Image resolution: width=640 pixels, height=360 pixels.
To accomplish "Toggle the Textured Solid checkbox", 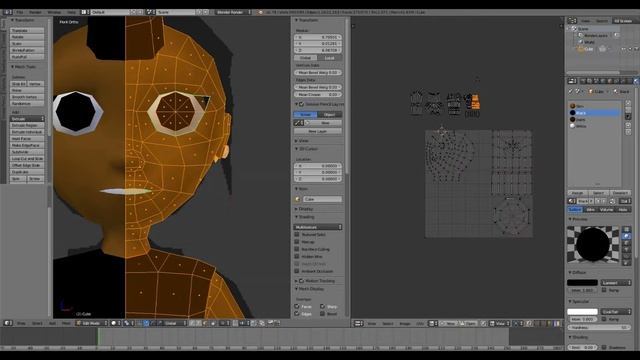I will click(297, 235).
